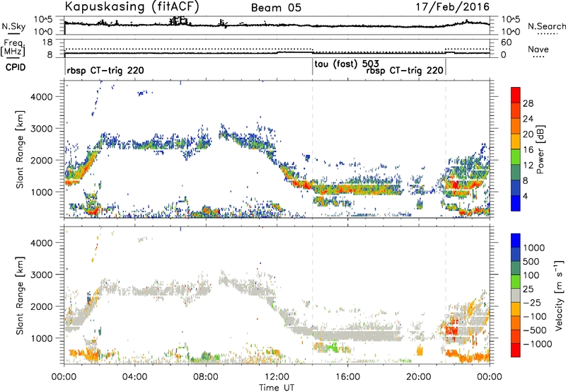566x392 pixels.
Task: Select the "rbsp CT-trig 220" label below tau (fast)
Action: coord(405,70)
